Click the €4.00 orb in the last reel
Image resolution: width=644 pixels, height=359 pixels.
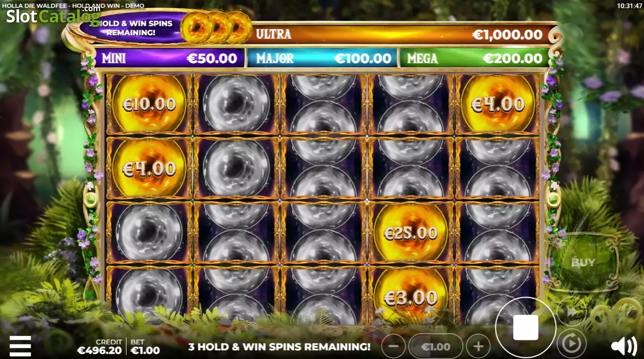(x=497, y=105)
